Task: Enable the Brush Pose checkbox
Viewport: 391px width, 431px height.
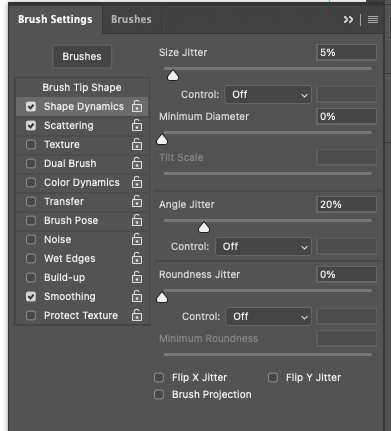Action: [31, 221]
